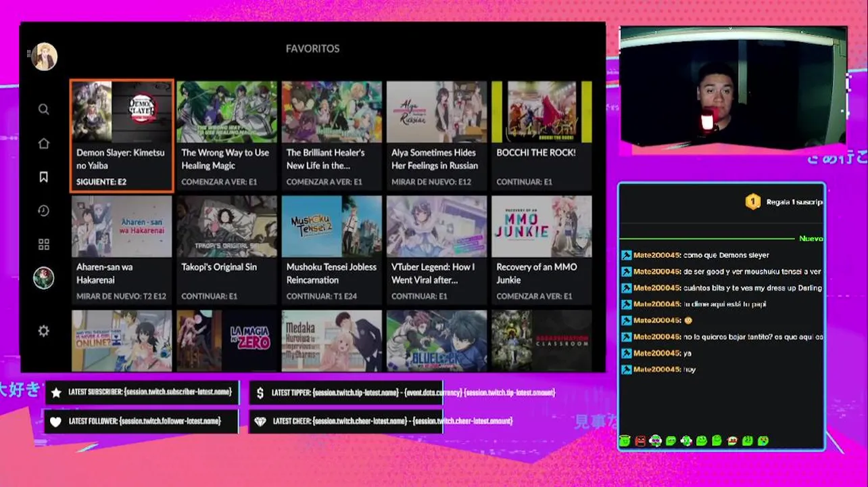Click chat message 'tu dime aquí está tu papi'
The image size is (868, 487).
(725, 304)
